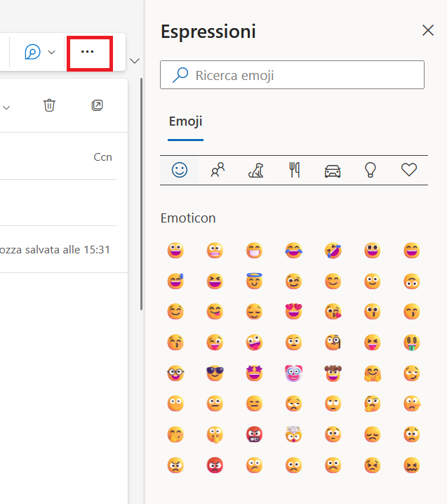Insert the cowboy hat face emoji
The width and height of the screenshot is (447, 504).
point(333,373)
